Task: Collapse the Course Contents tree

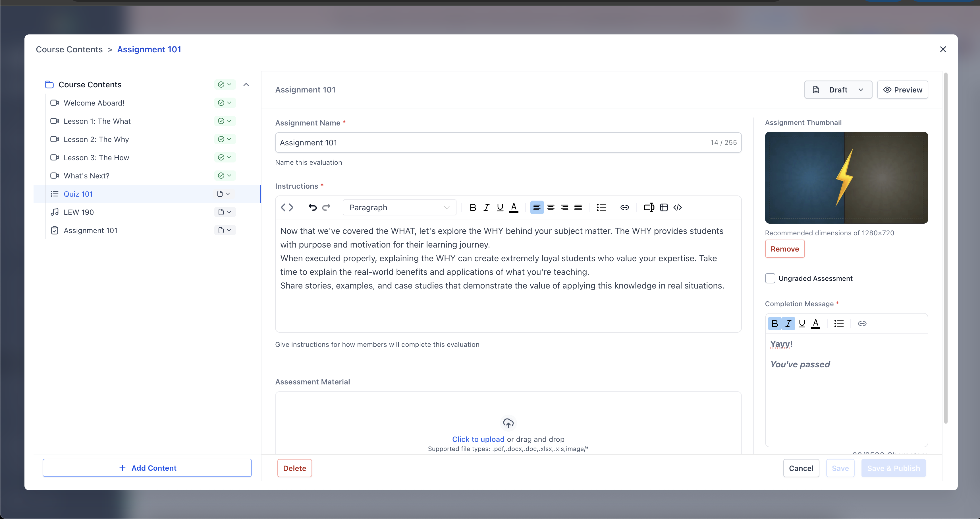Action: click(x=246, y=85)
